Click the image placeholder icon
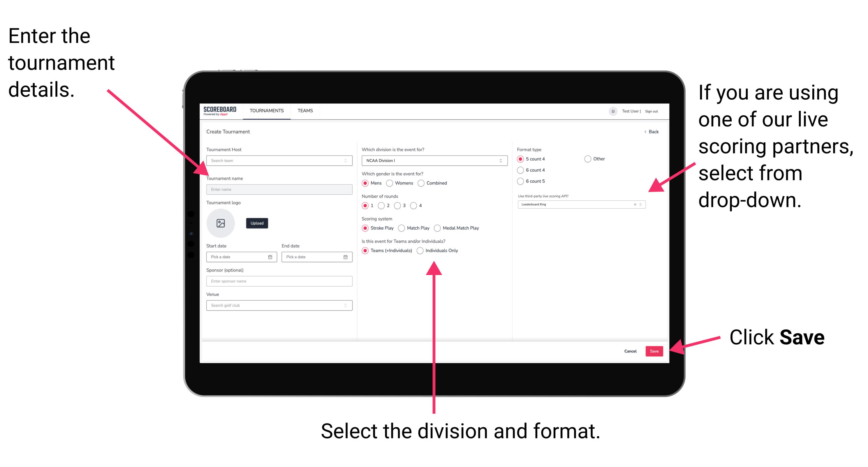The height and width of the screenshot is (467, 868). 221,223
